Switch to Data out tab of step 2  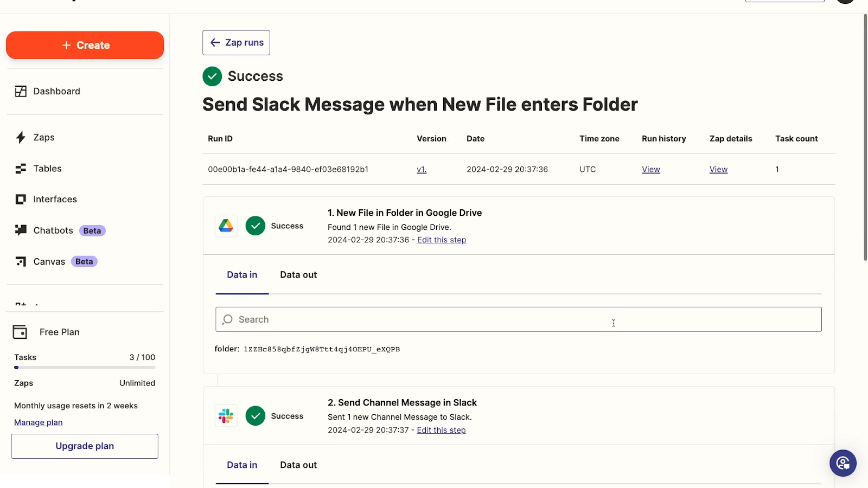point(298,465)
